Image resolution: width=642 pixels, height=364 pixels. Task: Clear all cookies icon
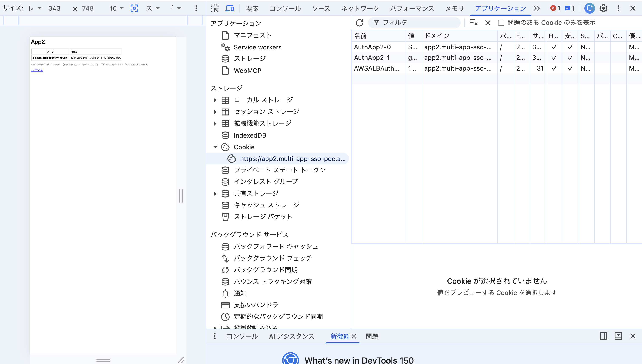[474, 23]
